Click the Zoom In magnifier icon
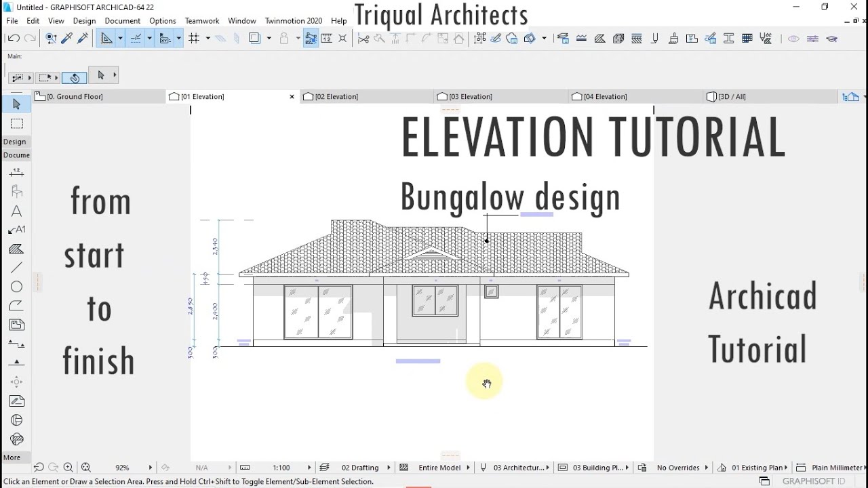Image resolution: width=868 pixels, height=488 pixels. click(68, 468)
